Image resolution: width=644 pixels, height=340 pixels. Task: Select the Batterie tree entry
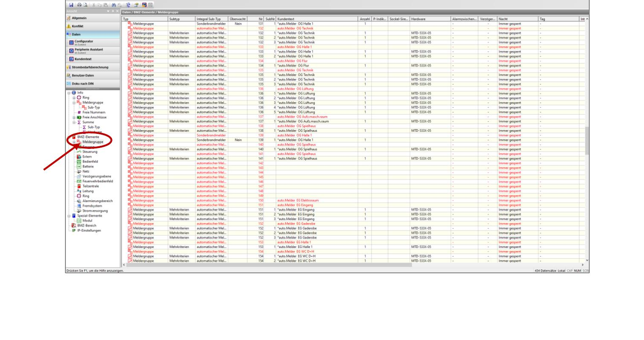pyautogui.click(x=86, y=166)
